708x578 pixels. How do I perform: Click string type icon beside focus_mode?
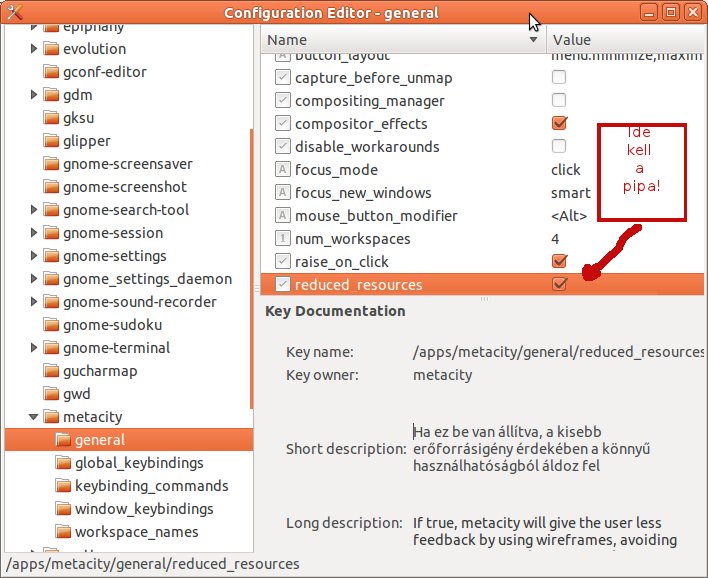(x=282, y=169)
